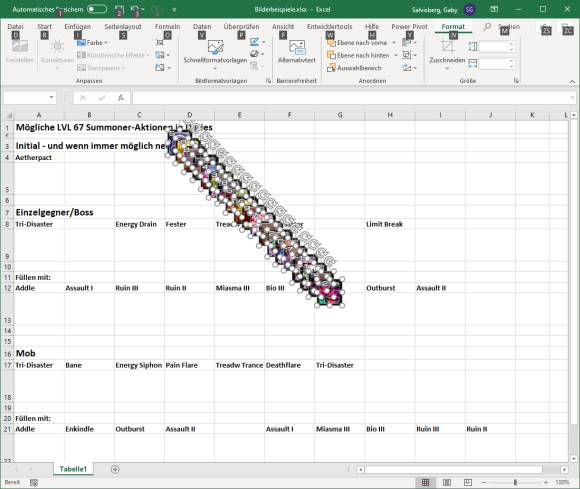Select the Pain Flare cell

click(189, 365)
